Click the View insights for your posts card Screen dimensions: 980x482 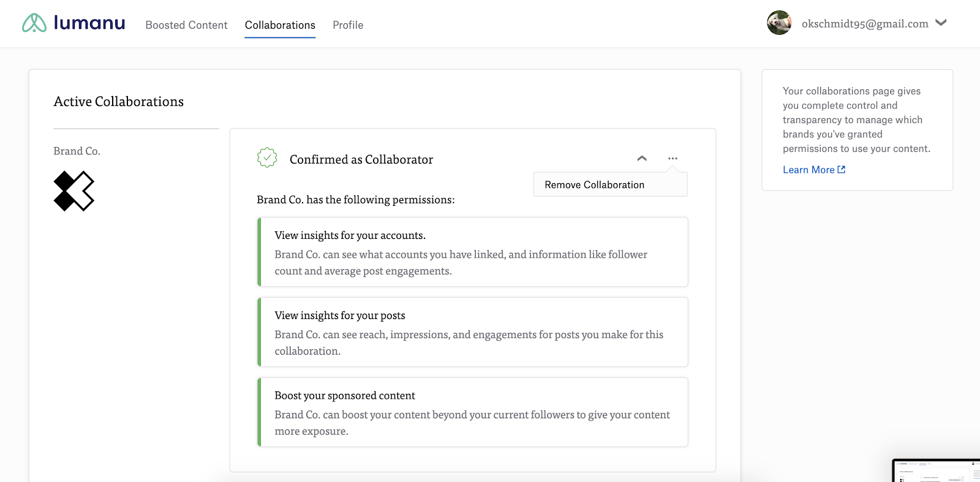pos(473,332)
